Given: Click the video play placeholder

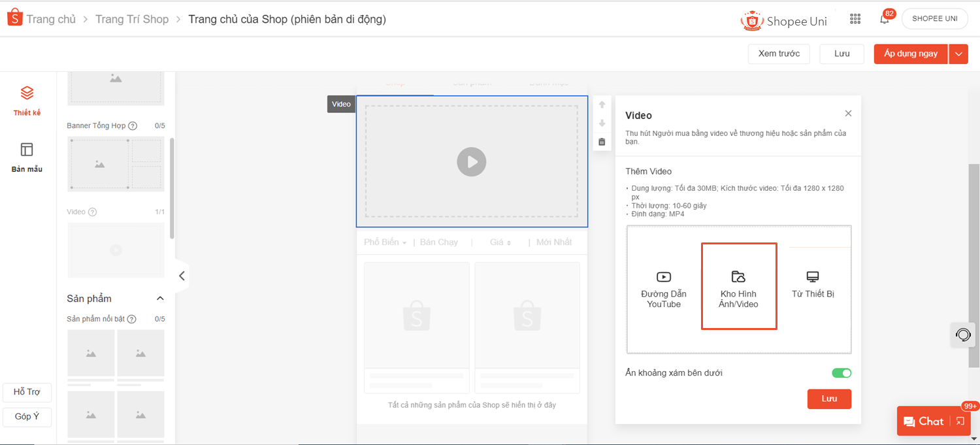Looking at the screenshot, I should (471, 161).
